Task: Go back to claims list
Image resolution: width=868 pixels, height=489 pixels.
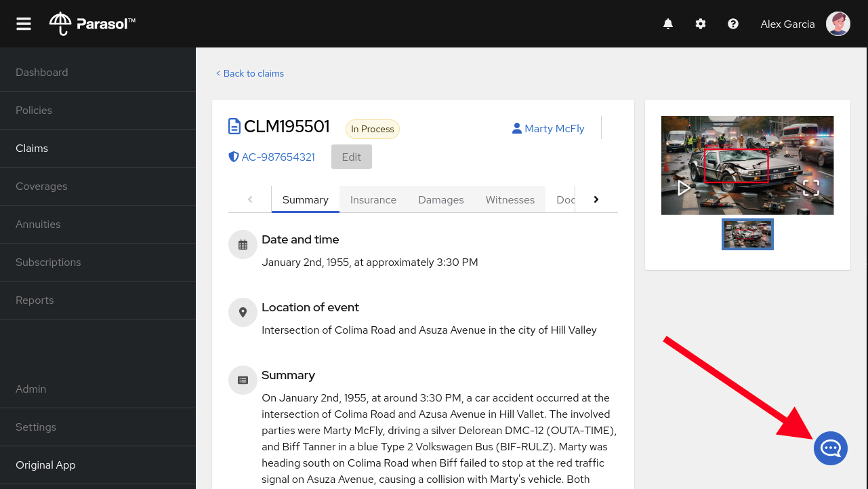Action: (250, 73)
